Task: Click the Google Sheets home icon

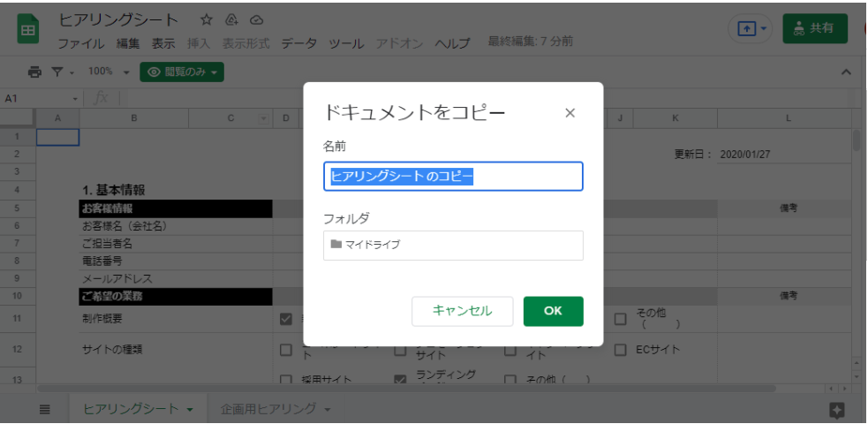Action: (27, 31)
